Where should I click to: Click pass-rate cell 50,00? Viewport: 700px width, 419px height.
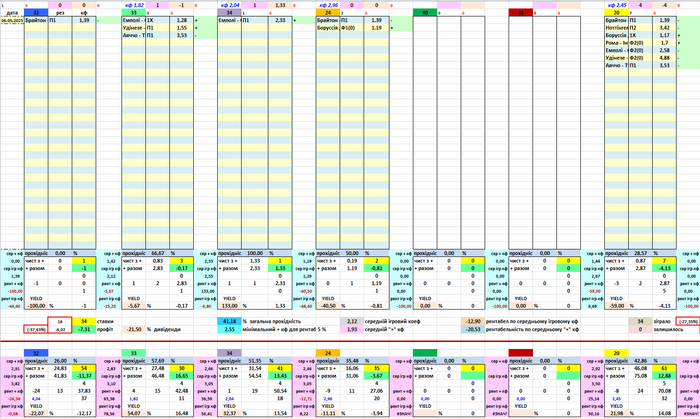(x=352, y=253)
